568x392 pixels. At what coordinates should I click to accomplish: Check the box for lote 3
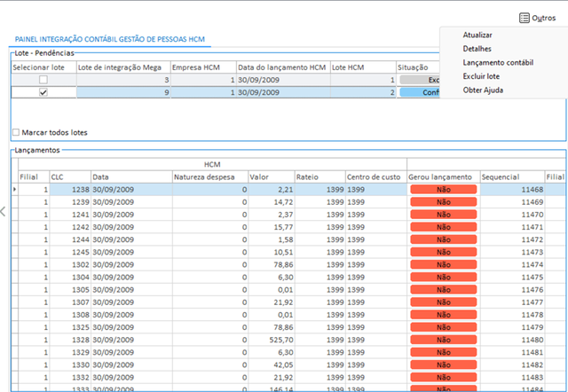click(x=43, y=80)
